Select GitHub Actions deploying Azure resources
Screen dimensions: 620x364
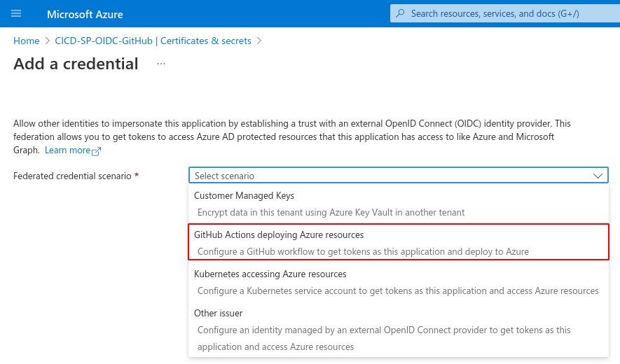pyautogui.click(x=399, y=242)
